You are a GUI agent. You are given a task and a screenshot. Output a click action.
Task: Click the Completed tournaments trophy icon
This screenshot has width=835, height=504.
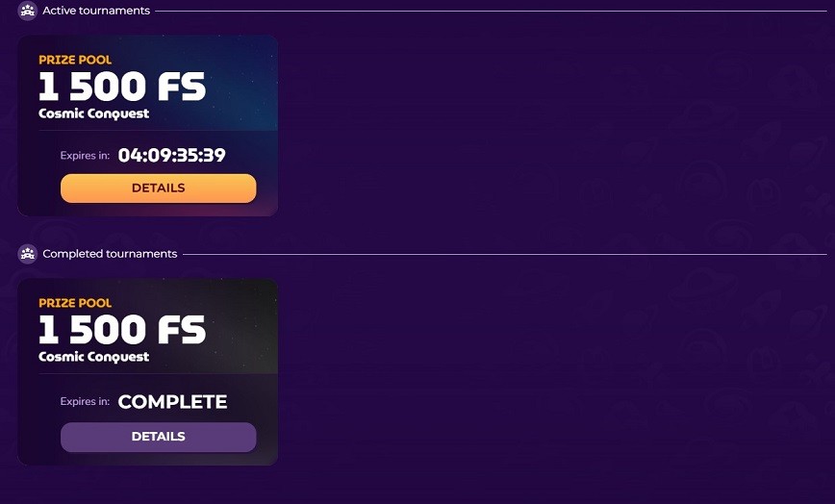pyautogui.click(x=27, y=254)
